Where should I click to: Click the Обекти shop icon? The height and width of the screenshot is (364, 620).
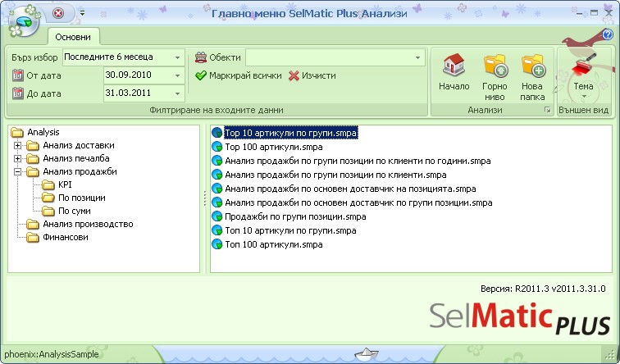pyautogui.click(x=200, y=57)
